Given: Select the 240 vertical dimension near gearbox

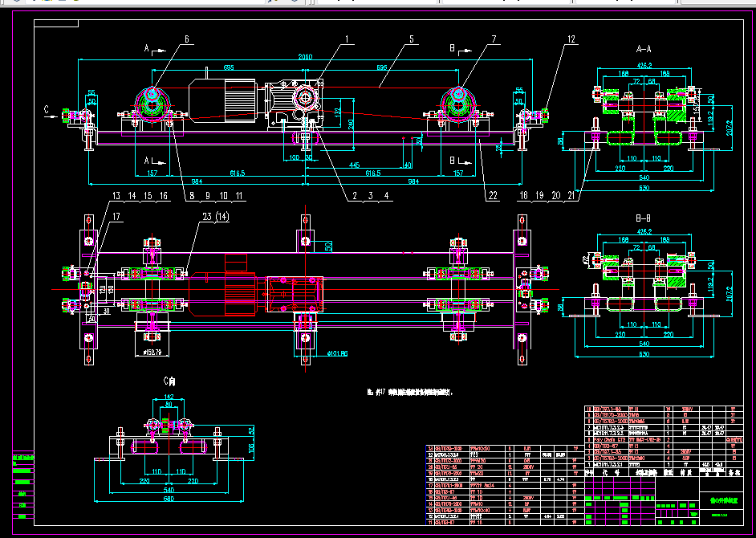Looking at the screenshot, I should point(351,124).
